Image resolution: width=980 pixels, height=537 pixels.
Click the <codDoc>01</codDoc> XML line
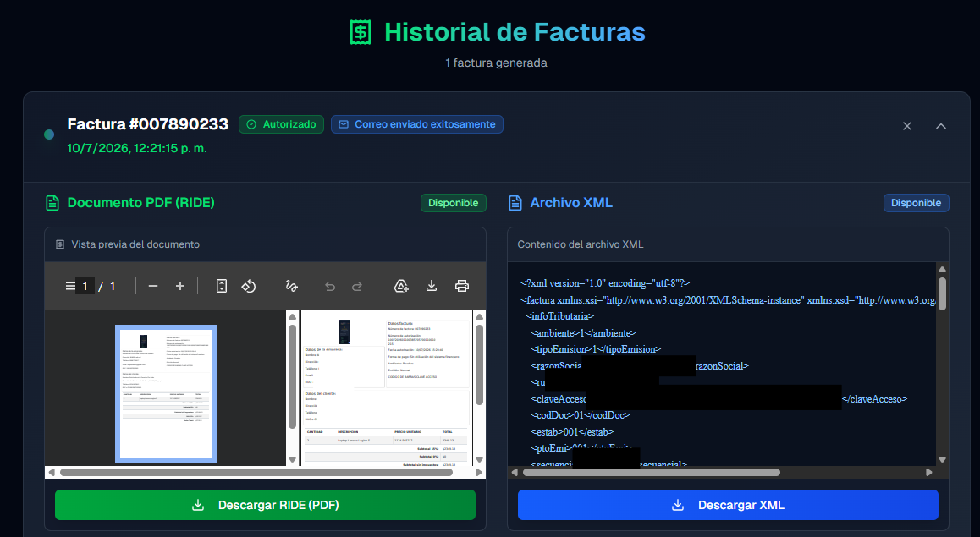[580, 415]
